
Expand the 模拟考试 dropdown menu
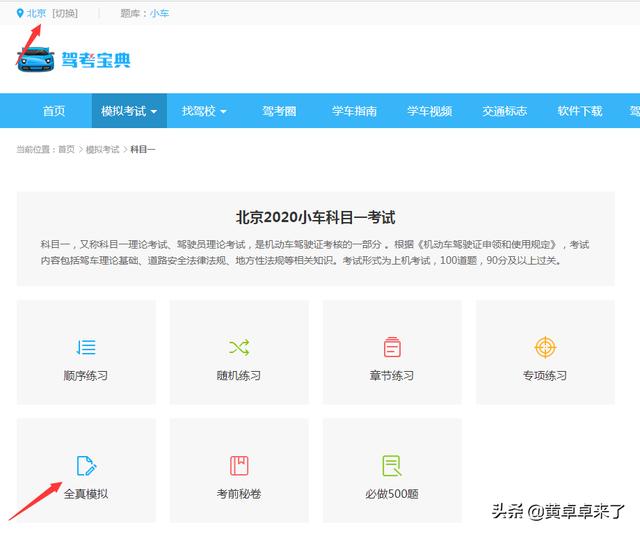[129, 111]
